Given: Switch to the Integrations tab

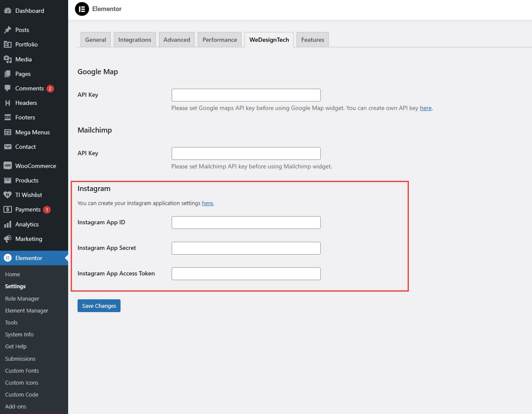Looking at the screenshot, I should point(135,40).
